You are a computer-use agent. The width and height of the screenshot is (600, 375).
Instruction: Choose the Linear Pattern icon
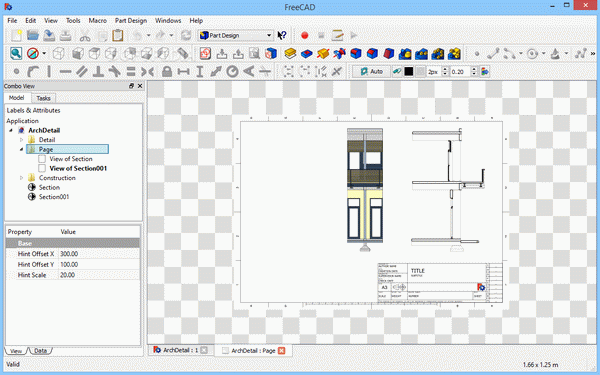click(421, 54)
